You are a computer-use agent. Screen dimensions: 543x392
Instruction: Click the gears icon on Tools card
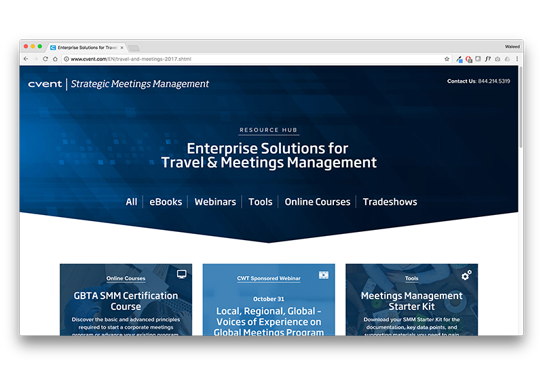pyautogui.click(x=466, y=275)
